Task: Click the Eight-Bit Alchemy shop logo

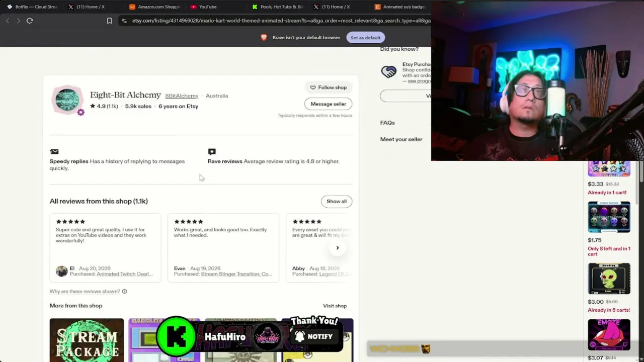Action: (x=67, y=100)
